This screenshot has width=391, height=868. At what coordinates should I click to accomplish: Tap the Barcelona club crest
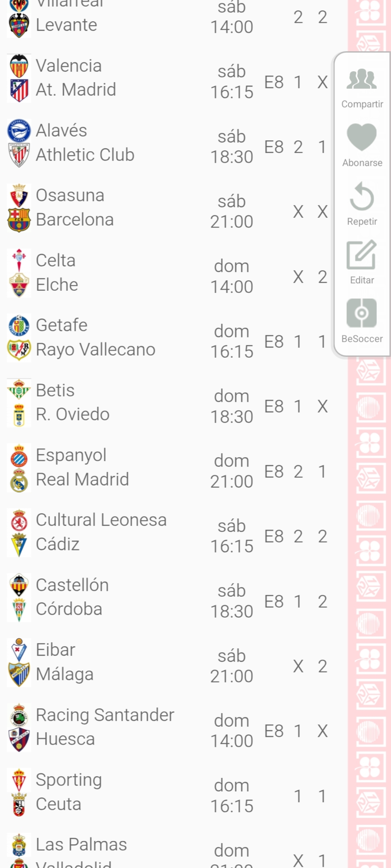(19, 220)
